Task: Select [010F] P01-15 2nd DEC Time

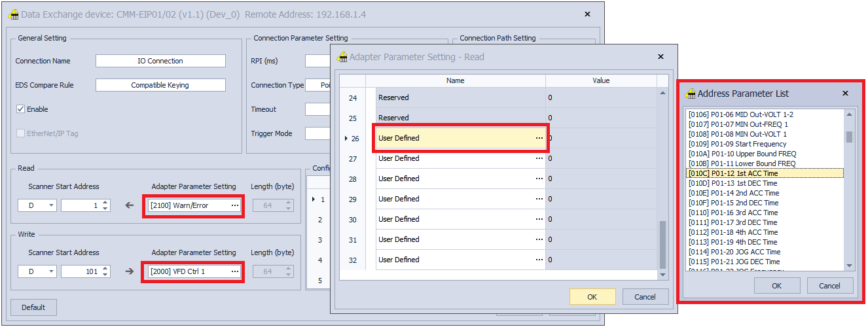Action: coord(765,203)
